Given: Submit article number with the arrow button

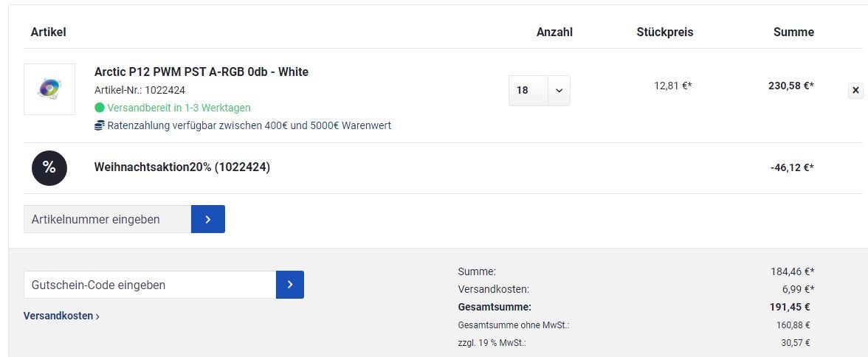Looking at the screenshot, I should (x=208, y=219).
